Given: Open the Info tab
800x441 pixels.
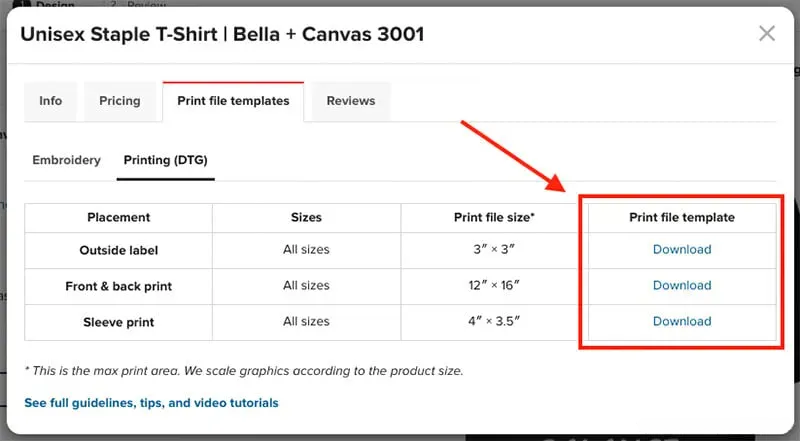Looking at the screenshot, I should tap(50, 101).
